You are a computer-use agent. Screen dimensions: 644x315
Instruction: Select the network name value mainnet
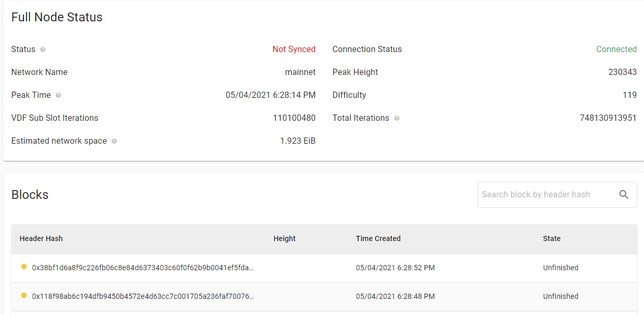(x=300, y=72)
